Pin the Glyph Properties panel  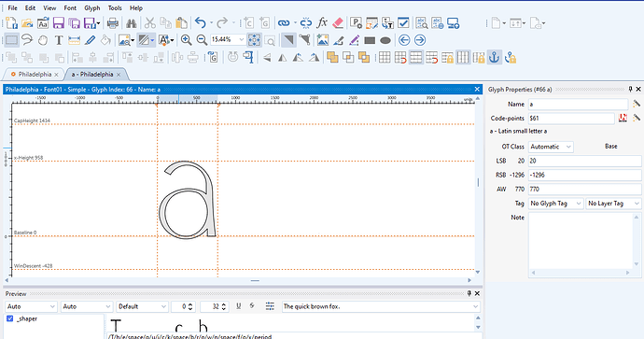[630, 89]
